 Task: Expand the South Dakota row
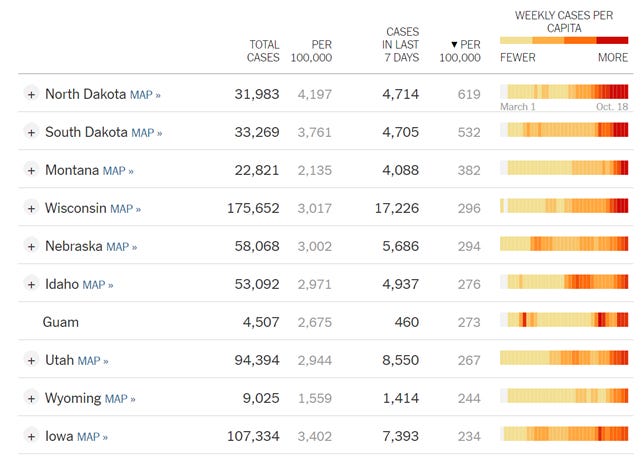tap(31, 132)
